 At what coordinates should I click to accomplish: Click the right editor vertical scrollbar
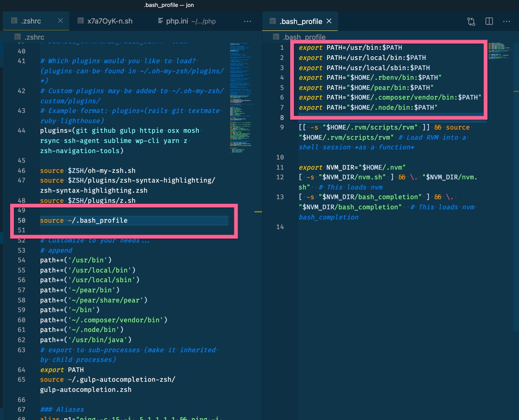(x=516, y=198)
